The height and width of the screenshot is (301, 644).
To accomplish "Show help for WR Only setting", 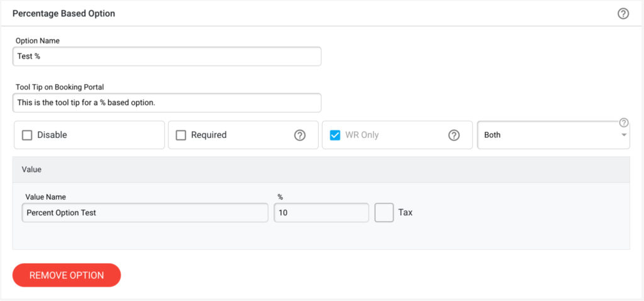I will [x=453, y=135].
